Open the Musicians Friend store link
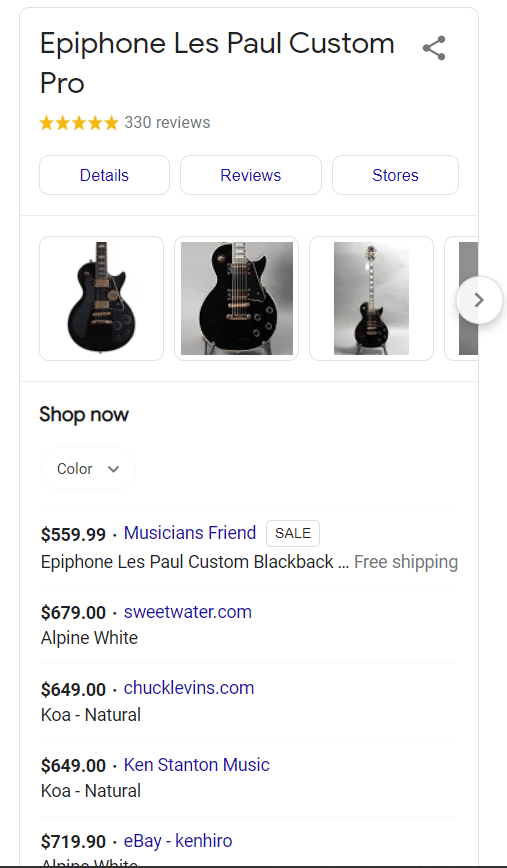 (190, 533)
